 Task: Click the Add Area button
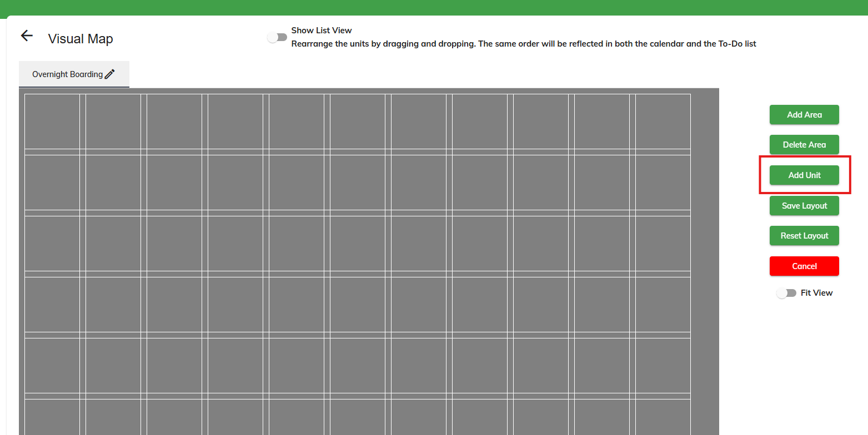click(804, 114)
